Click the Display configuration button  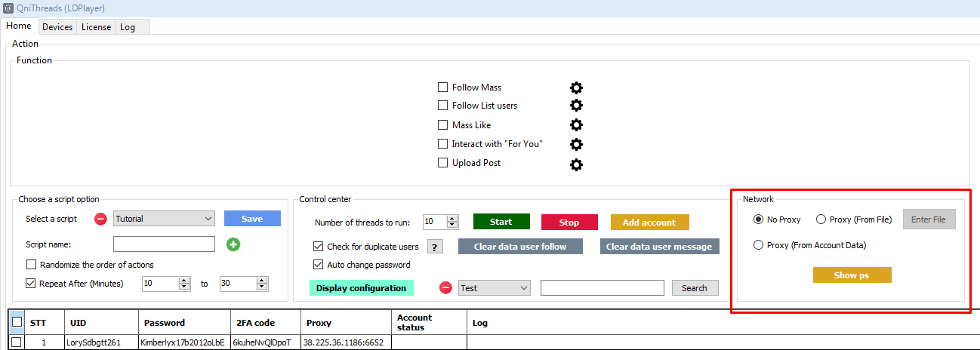click(361, 288)
